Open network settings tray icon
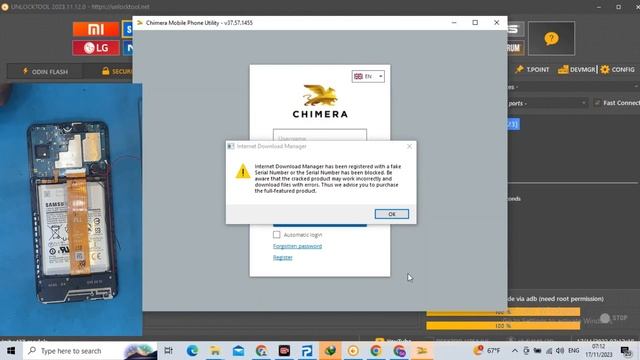Image resolution: width=640 pixels, height=360 pixels. pos(549,351)
